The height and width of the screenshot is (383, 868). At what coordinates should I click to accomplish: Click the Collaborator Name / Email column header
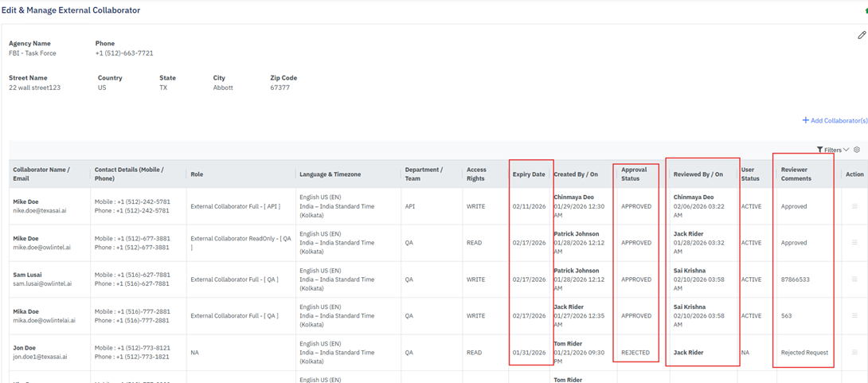pos(41,174)
